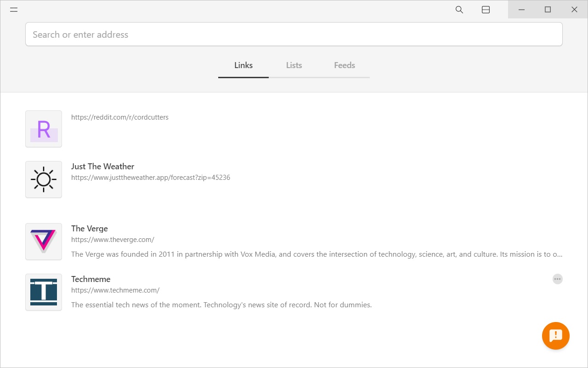This screenshot has height=368, width=588.
Task: Focus the Search or enter address field
Action: pos(294,34)
